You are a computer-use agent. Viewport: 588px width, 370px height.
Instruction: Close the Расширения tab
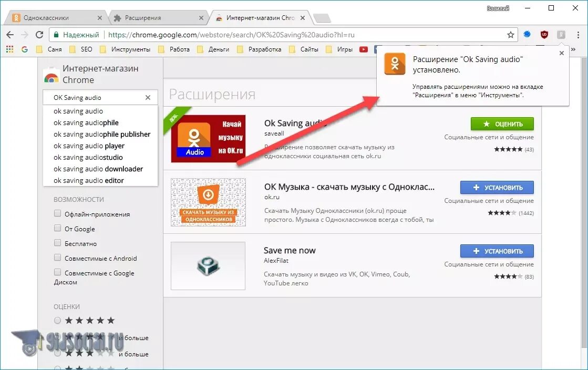click(x=201, y=18)
